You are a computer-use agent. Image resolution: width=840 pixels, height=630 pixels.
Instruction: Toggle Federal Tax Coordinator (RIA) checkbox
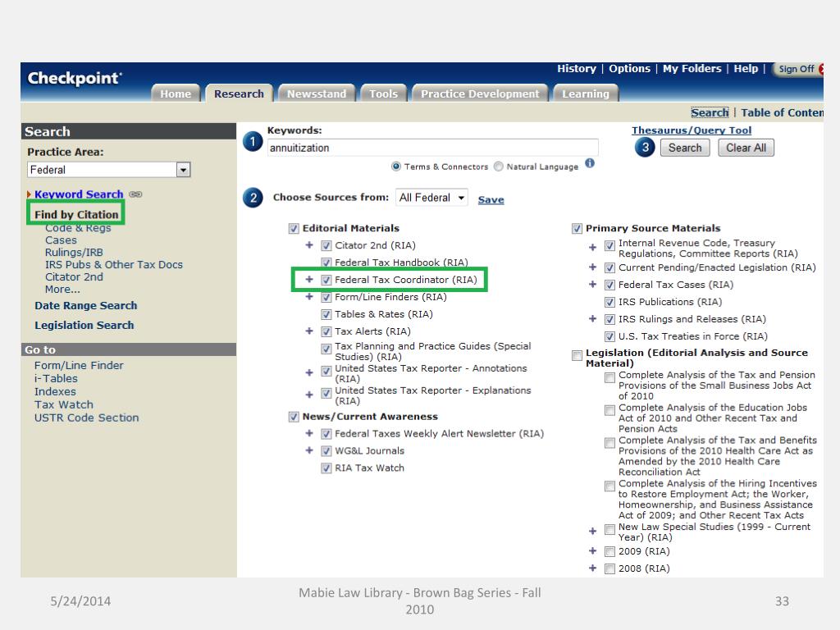(326, 281)
